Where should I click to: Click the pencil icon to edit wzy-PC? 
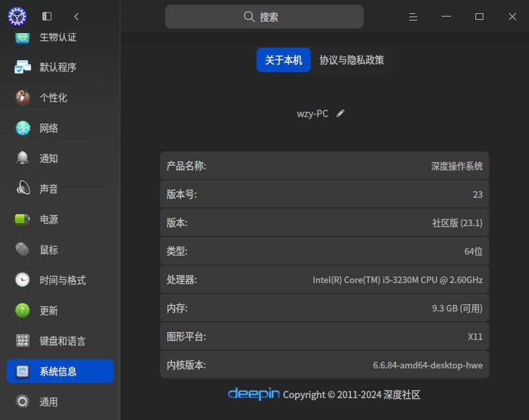click(x=341, y=113)
